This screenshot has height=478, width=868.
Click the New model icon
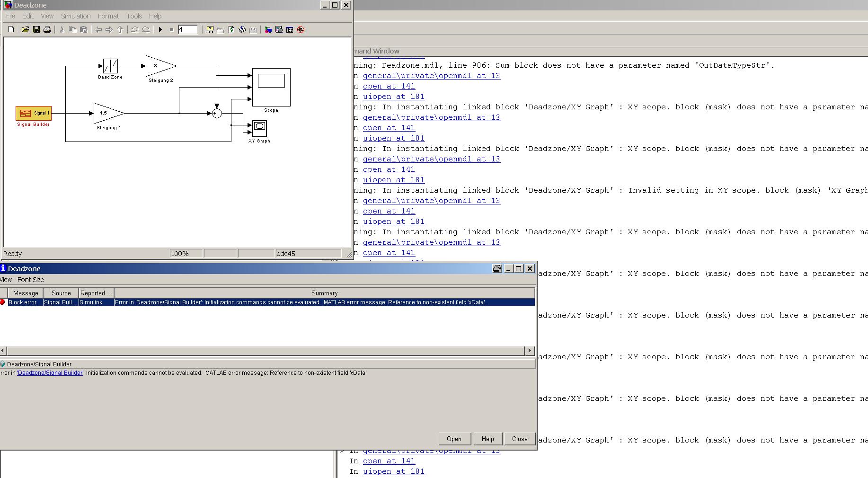(11, 30)
